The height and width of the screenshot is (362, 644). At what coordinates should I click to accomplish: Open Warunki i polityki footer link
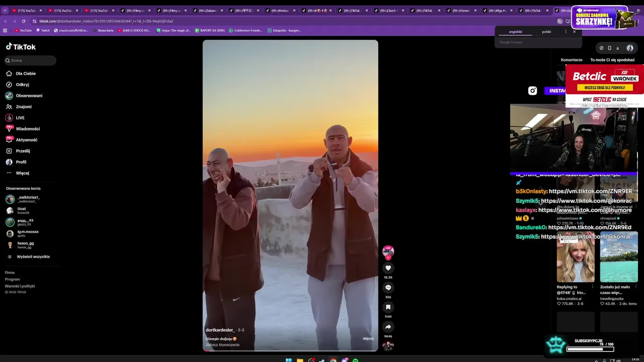(20, 286)
